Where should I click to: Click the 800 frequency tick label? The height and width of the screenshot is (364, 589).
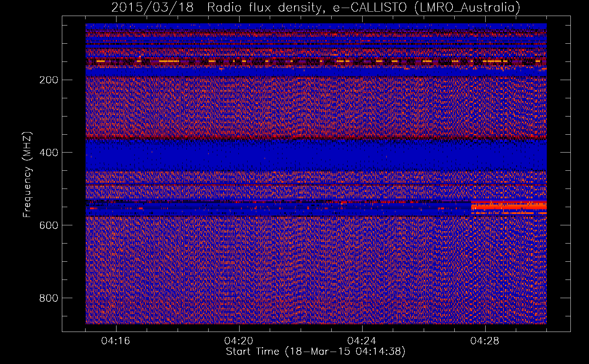(x=49, y=298)
